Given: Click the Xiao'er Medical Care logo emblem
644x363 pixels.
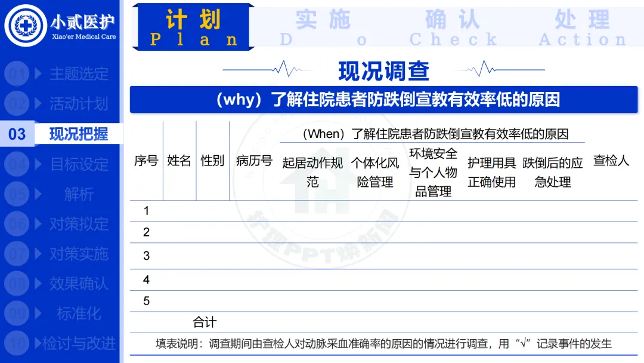Looking at the screenshot, I should (26, 26).
